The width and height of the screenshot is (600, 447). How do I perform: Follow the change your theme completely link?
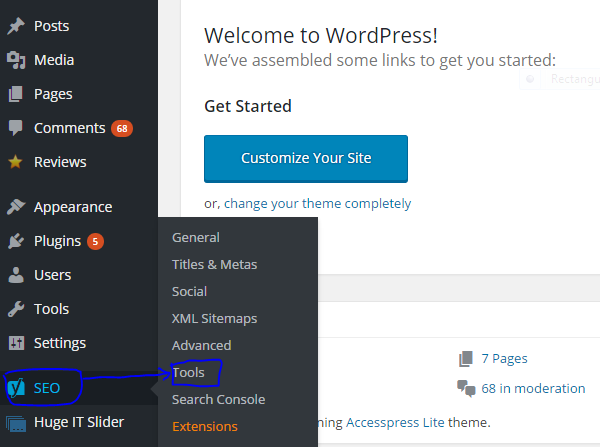[x=317, y=204]
